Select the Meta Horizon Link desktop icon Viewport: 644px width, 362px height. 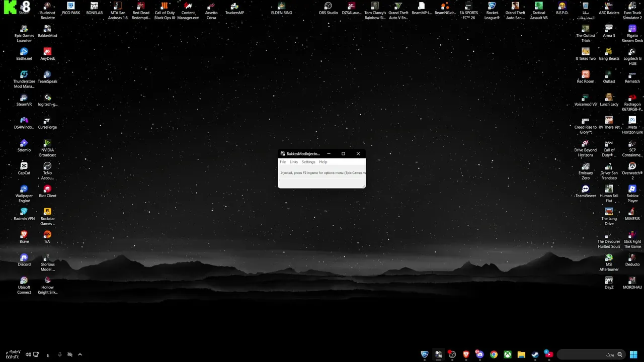click(x=632, y=125)
